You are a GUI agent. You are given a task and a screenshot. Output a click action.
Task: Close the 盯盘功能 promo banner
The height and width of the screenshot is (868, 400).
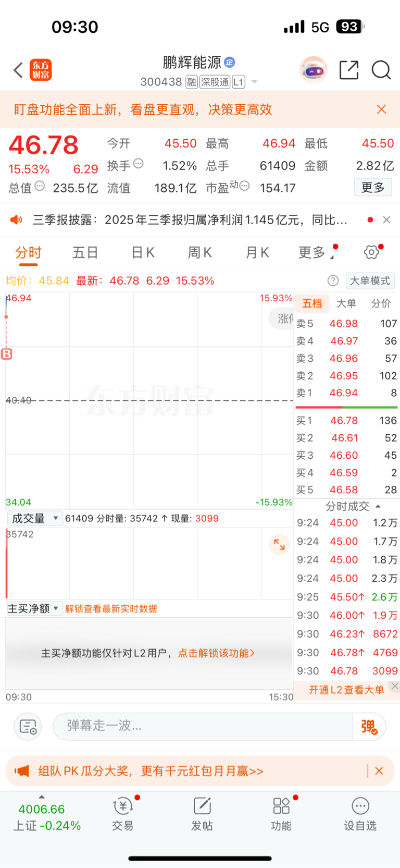381,109
